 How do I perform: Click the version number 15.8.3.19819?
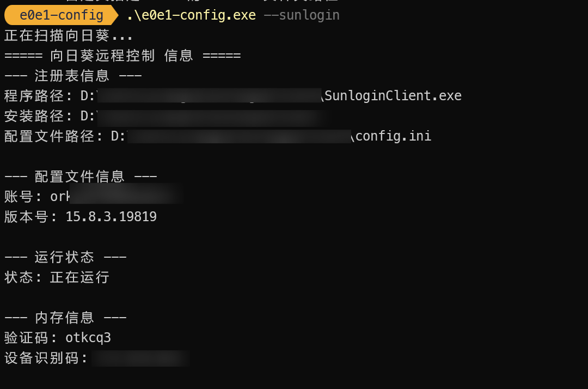click(x=111, y=217)
